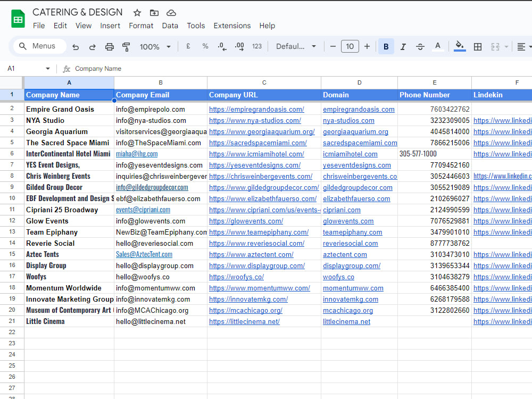
Task: Open horizontal align options
Action: (521, 46)
